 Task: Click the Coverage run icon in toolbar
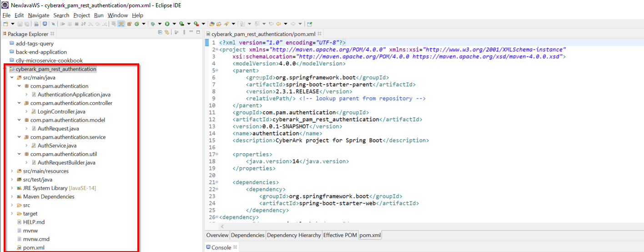[181, 24]
